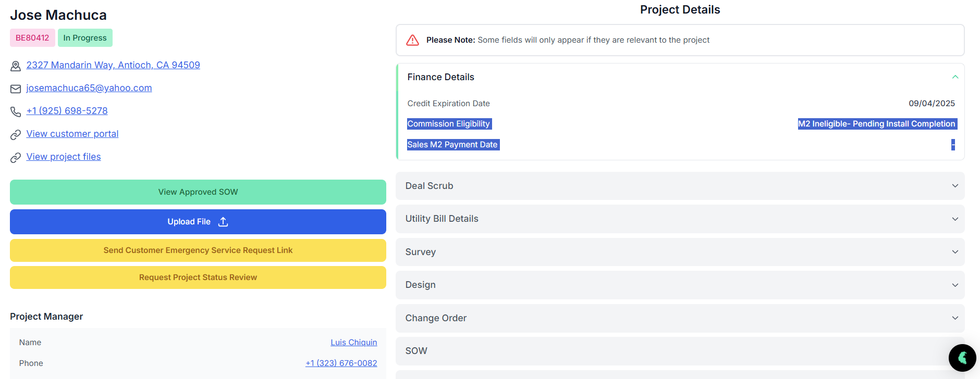Expand the Design section
This screenshot has width=980, height=379.
point(680,285)
